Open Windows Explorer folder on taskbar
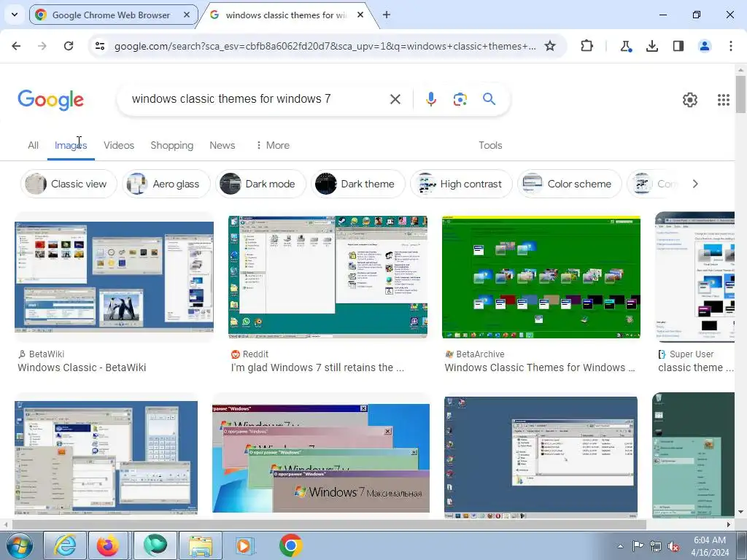 pyautogui.click(x=201, y=545)
